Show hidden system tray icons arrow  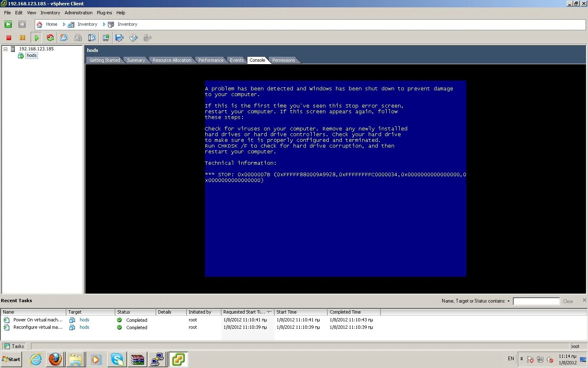(521, 359)
